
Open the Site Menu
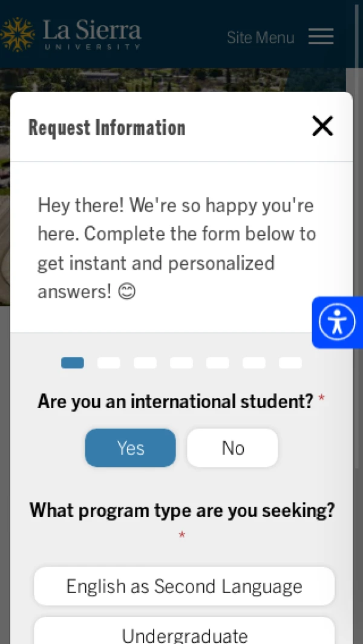(260, 37)
